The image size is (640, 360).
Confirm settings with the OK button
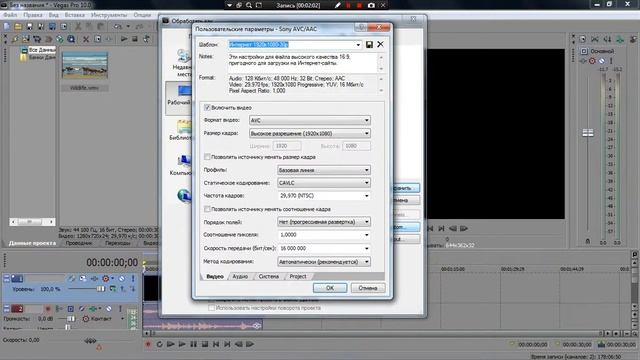[330, 288]
